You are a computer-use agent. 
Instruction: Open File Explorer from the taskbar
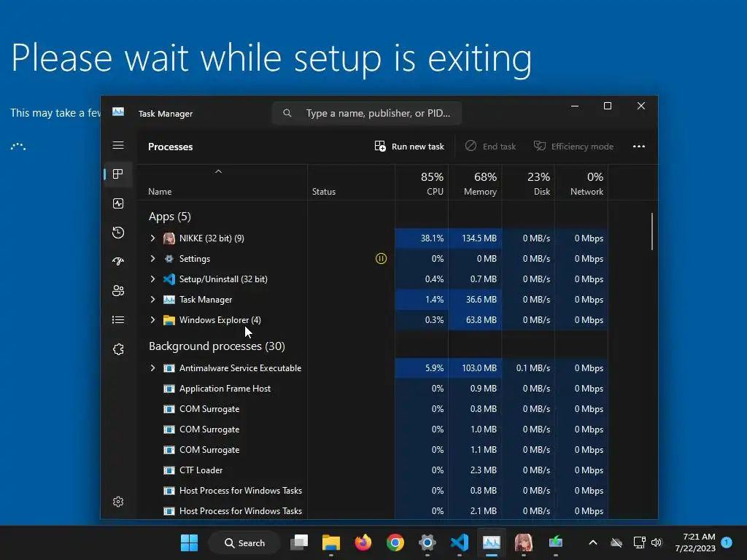pos(331,542)
